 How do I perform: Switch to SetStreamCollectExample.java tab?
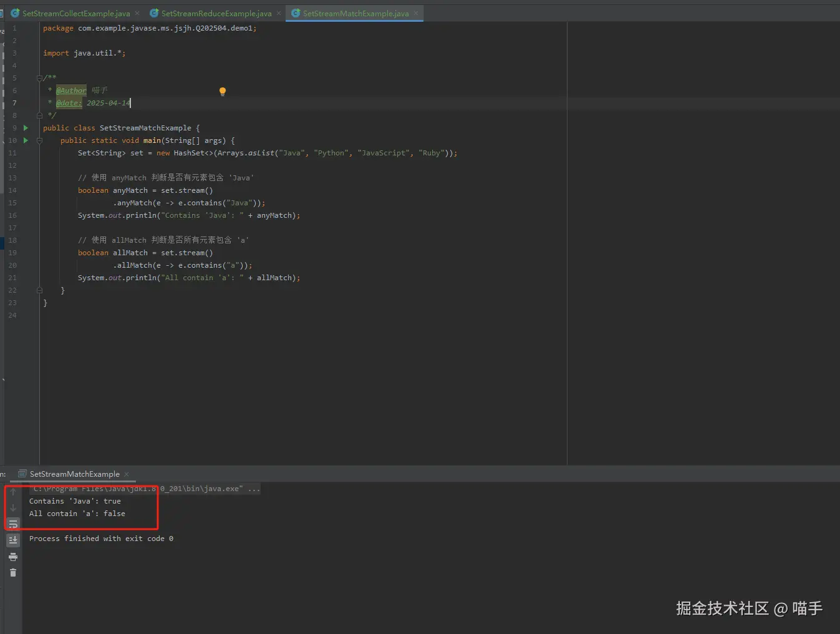pyautogui.click(x=76, y=13)
